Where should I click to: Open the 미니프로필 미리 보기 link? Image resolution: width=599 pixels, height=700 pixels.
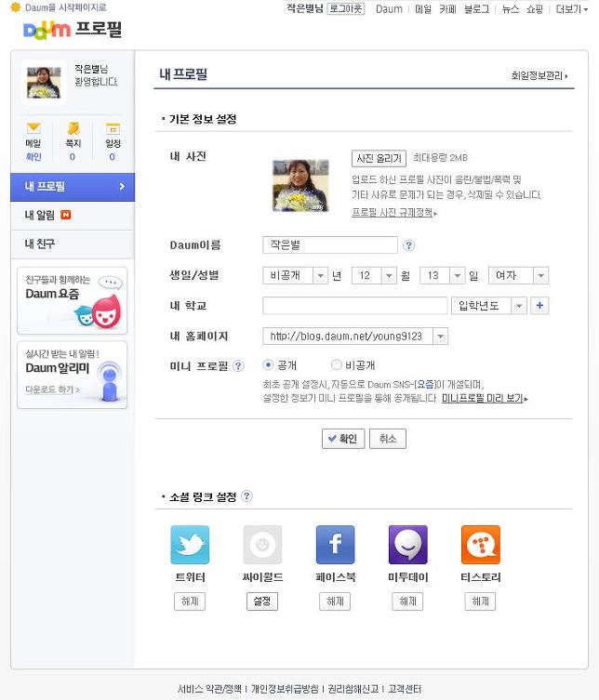(485, 398)
